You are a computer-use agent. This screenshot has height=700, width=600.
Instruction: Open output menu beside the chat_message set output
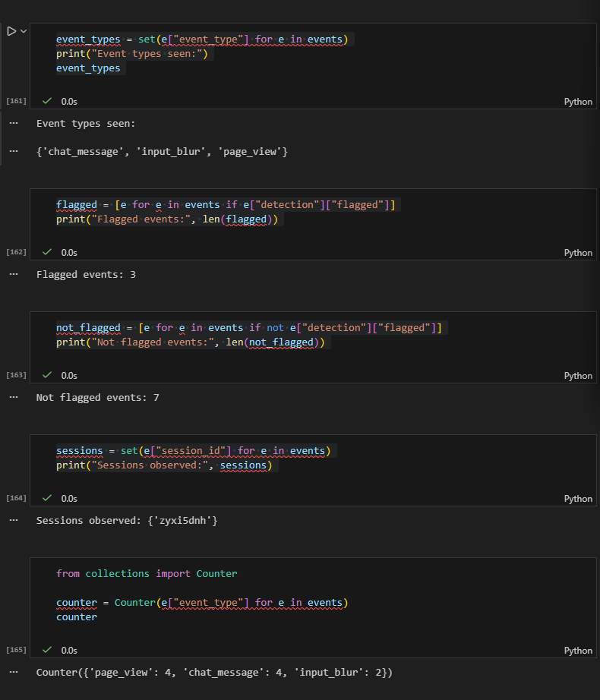tap(13, 151)
